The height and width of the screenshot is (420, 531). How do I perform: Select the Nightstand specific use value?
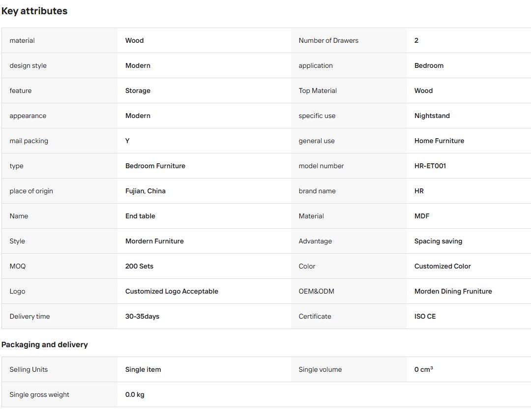click(432, 116)
